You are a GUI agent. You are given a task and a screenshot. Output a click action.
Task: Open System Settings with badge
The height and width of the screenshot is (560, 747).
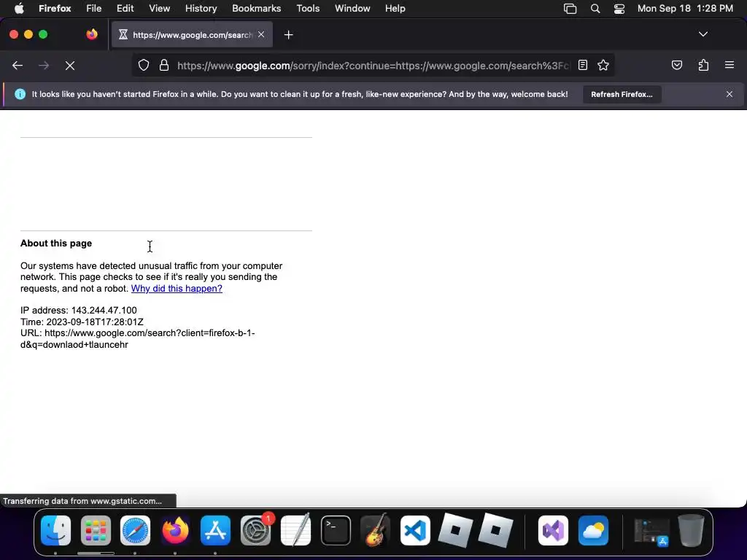click(255, 531)
